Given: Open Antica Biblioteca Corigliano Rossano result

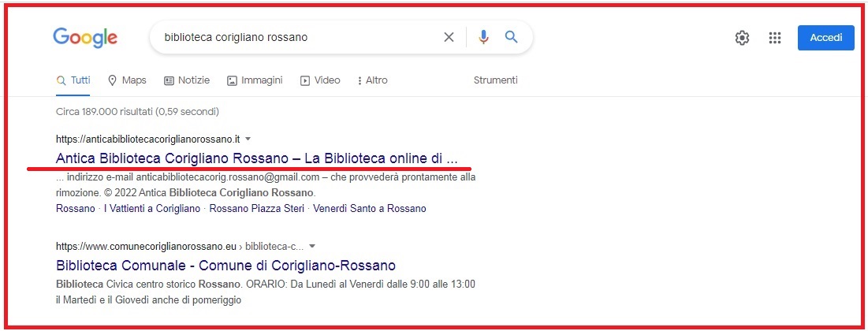Looking at the screenshot, I should point(257,158).
